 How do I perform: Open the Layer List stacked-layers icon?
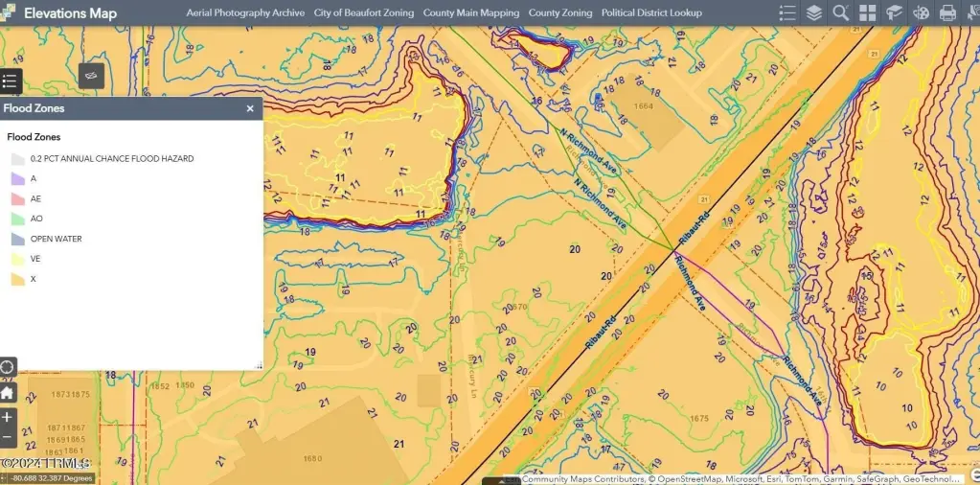(x=814, y=12)
